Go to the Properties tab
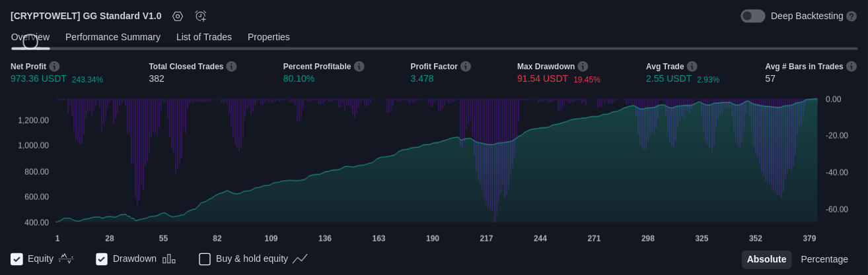 tap(269, 37)
